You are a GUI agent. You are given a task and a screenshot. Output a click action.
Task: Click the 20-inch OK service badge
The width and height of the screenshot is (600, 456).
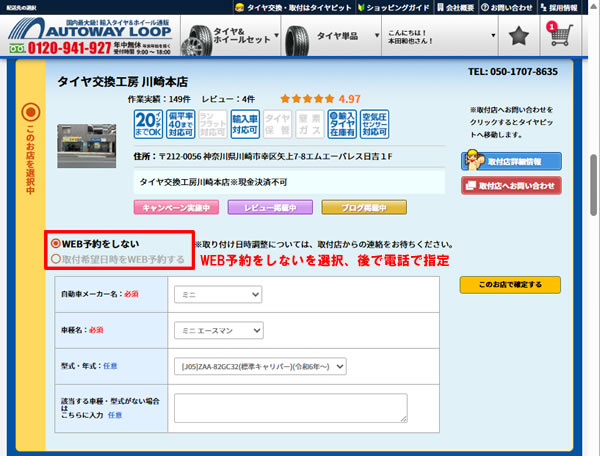(x=147, y=125)
